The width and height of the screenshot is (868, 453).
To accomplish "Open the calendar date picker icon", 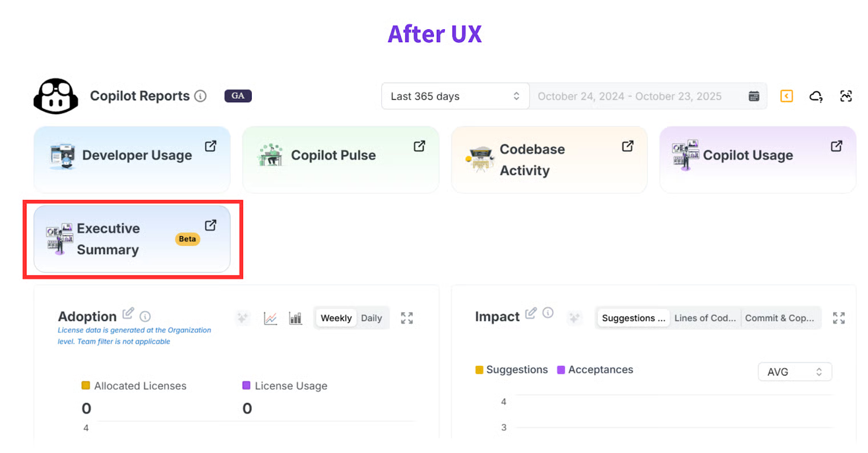I will (754, 96).
